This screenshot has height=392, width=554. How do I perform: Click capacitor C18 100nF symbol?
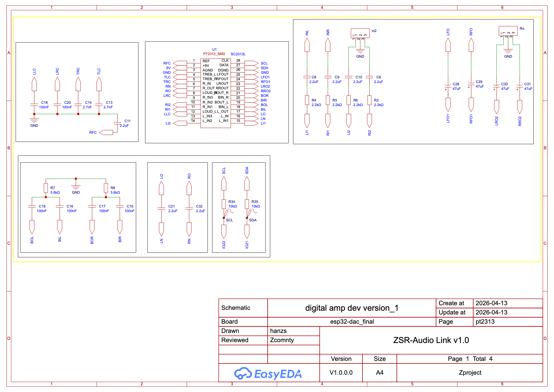34,105
